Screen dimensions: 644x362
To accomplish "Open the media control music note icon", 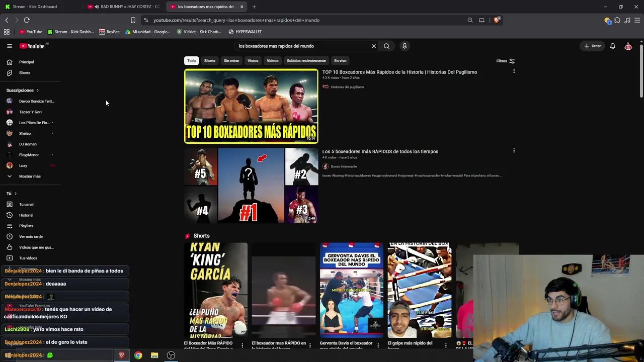I will click(x=627, y=20).
